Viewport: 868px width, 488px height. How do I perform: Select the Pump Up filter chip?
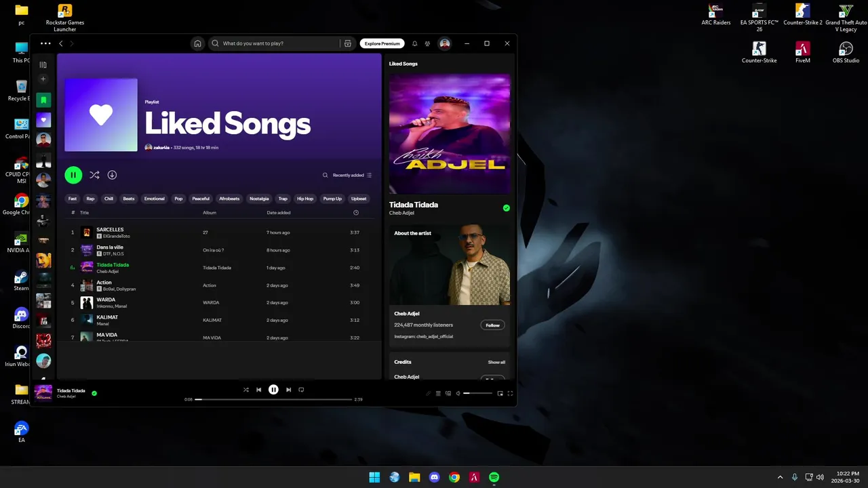[332, 199]
